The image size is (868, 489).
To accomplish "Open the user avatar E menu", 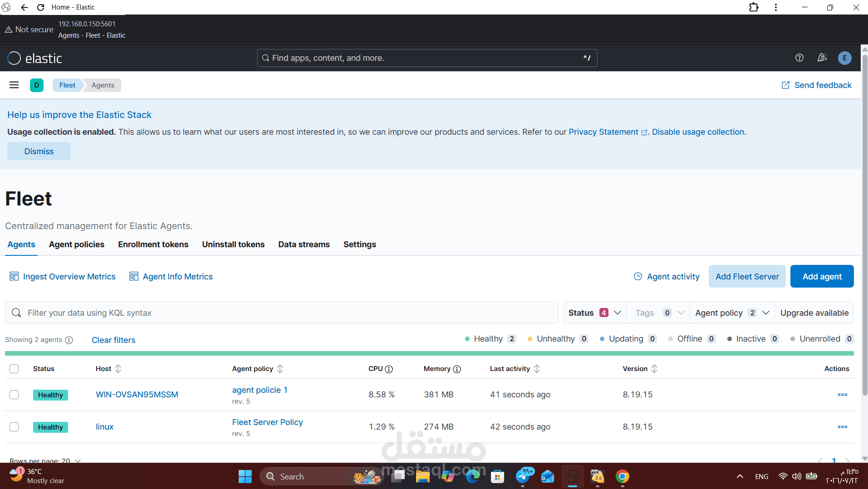I will coord(844,58).
